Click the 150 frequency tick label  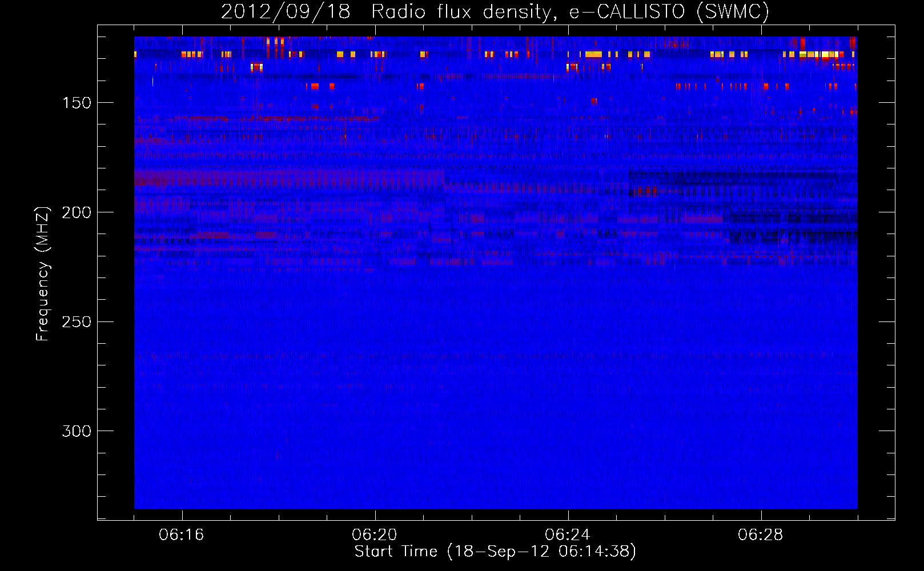click(x=77, y=103)
